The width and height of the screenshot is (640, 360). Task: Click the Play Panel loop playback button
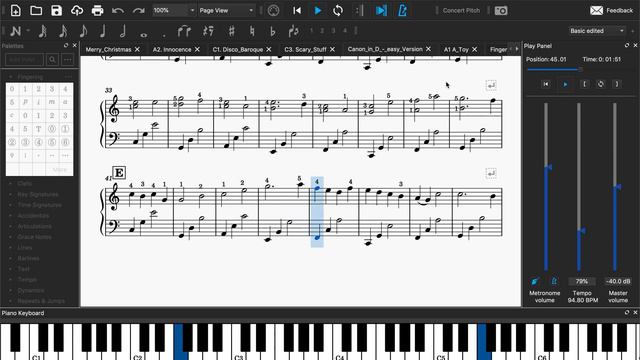600,84
